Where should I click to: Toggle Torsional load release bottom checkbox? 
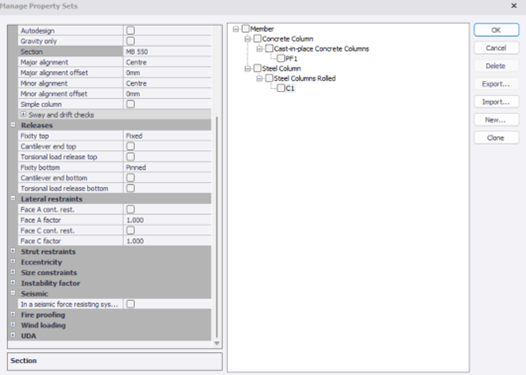click(x=130, y=188)
